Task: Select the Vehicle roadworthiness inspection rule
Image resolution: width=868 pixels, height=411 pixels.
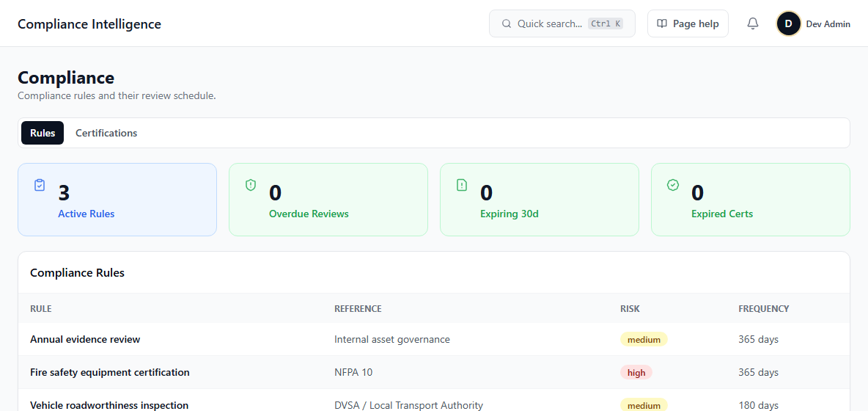Action: (109, 405)
